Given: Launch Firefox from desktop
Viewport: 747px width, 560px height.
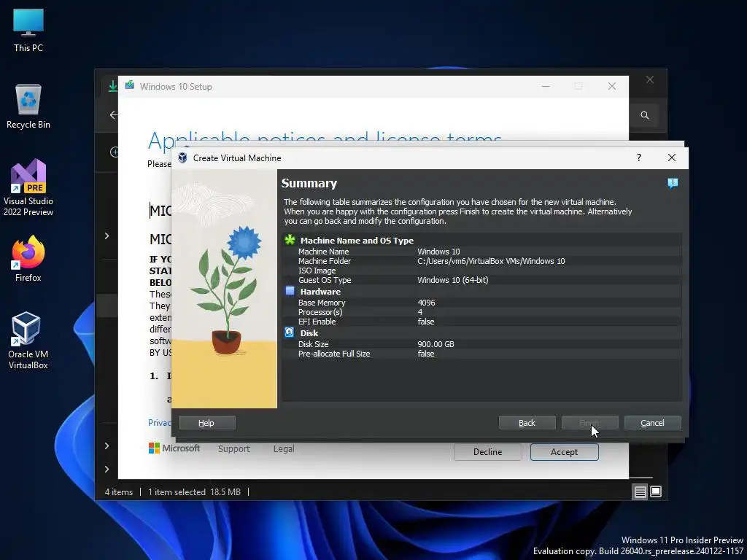Looking at the screenshot, I should point(28,259).
